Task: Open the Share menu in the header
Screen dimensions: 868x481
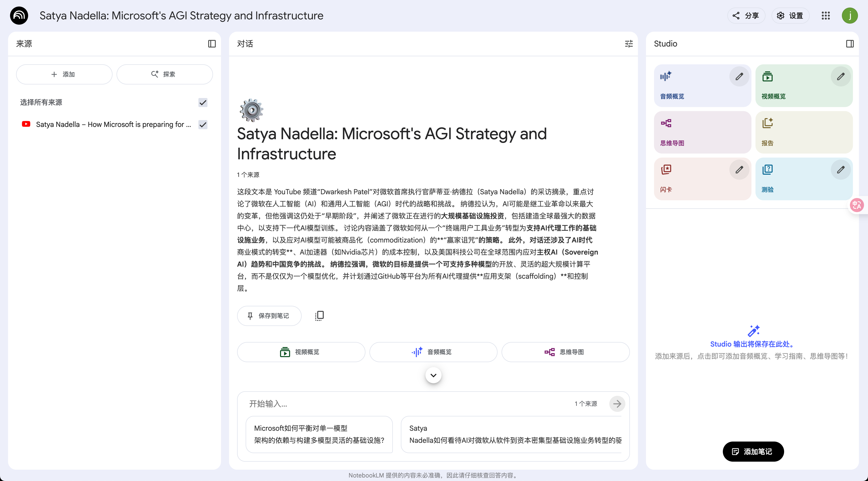Action: 746,16
